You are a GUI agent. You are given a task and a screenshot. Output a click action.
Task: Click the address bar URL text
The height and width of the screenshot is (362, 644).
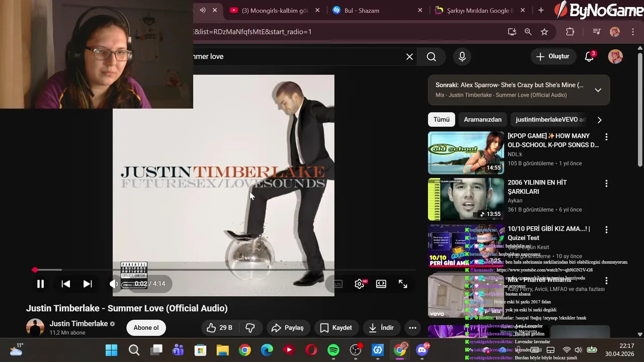(x=252, y=32)
